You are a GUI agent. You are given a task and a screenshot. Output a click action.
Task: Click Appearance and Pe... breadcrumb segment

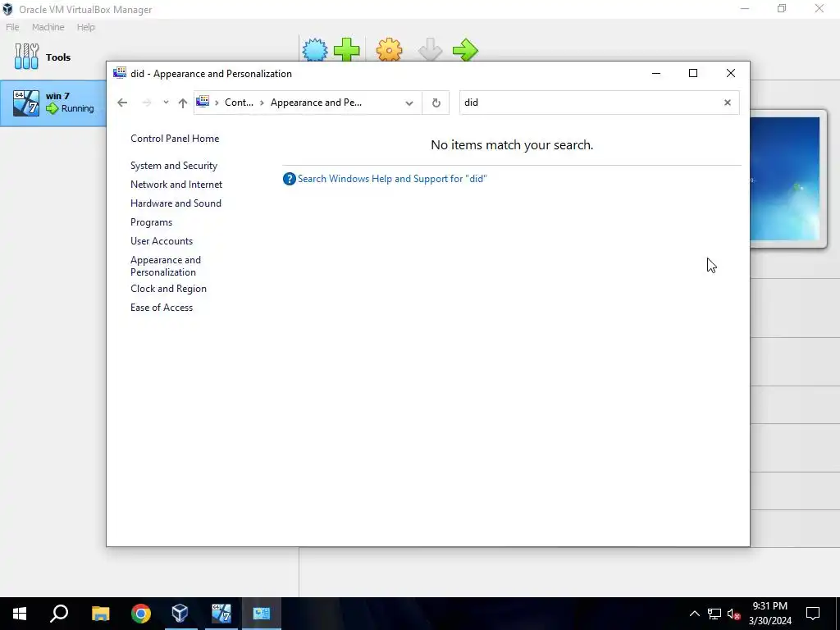316,103
